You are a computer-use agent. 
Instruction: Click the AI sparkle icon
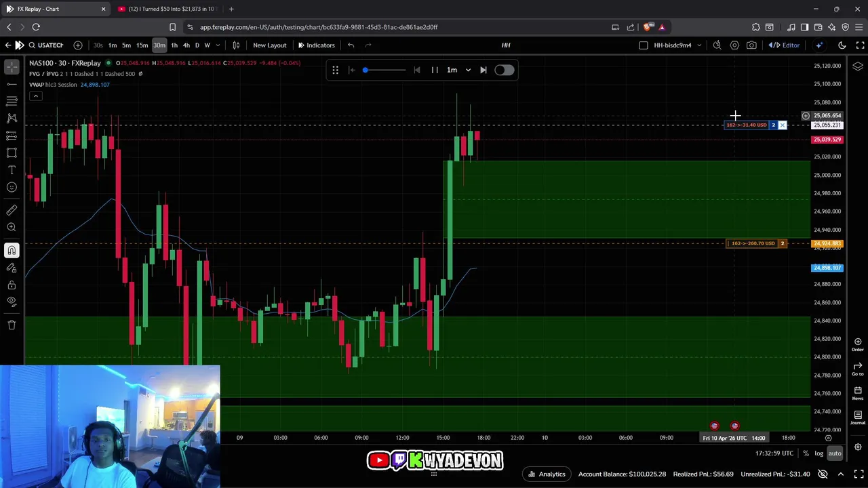coord(819,45)
